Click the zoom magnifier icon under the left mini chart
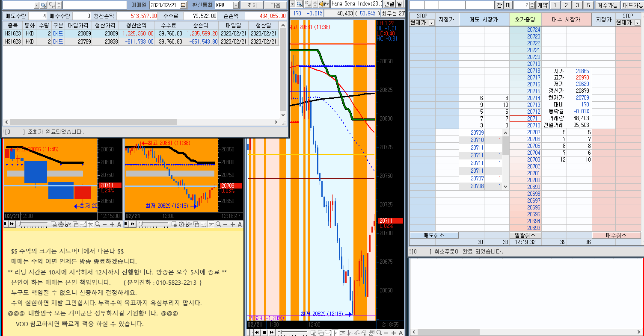 pos(98,224)
